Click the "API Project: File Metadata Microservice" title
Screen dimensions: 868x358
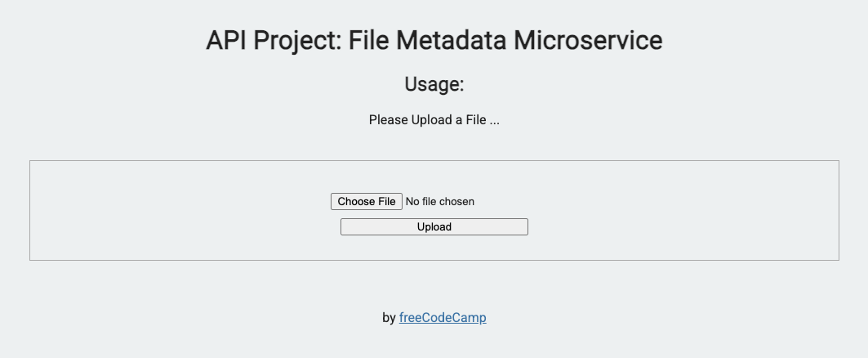tap(434, 40)
